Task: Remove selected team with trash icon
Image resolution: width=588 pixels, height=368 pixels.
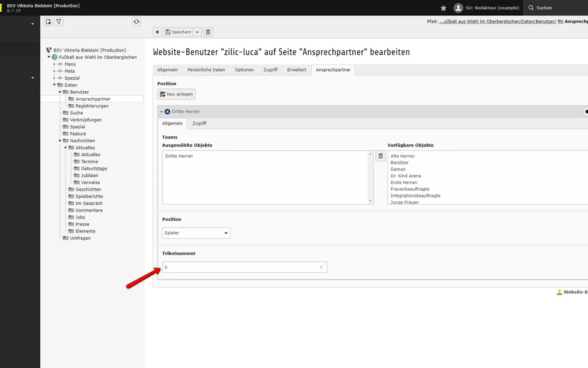Action: tap(380, 156)
